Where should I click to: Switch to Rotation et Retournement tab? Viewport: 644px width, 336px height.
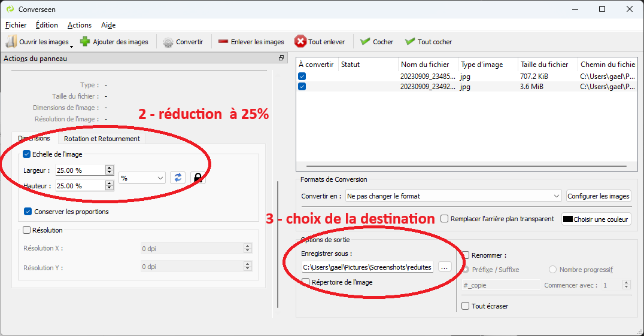(x=102, y=139)
